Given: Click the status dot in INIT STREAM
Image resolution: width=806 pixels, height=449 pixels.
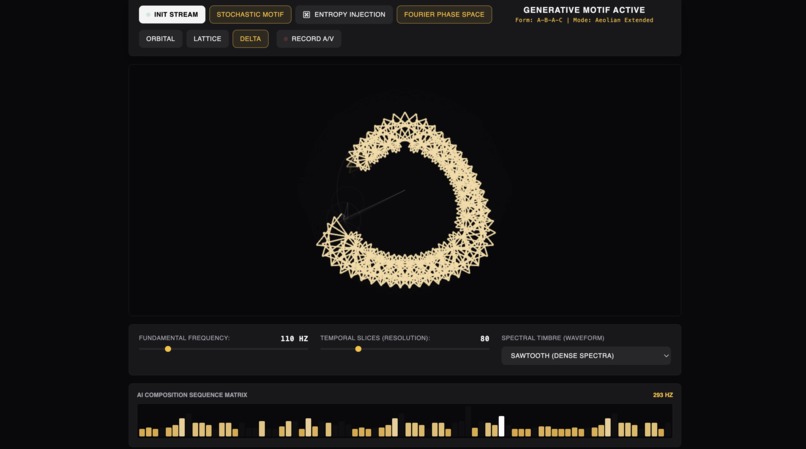Looking at the screenshot, I should (148, 14).
